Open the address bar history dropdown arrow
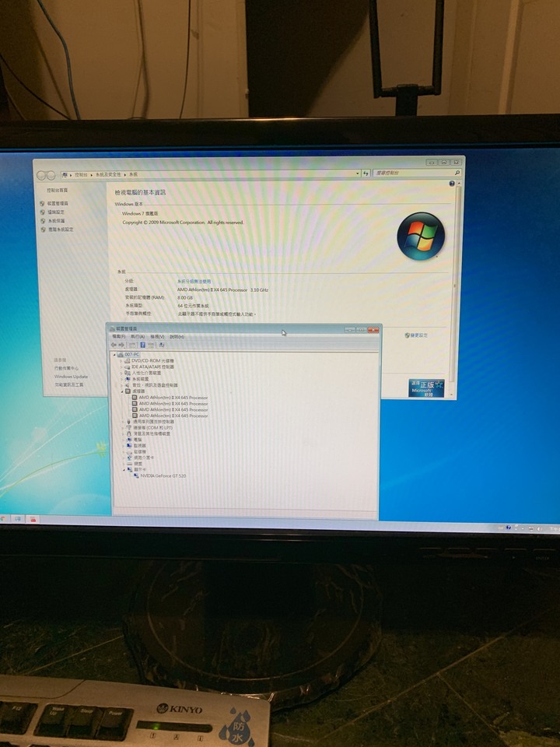The image size is (560, 747). click(x=358, y=174)
